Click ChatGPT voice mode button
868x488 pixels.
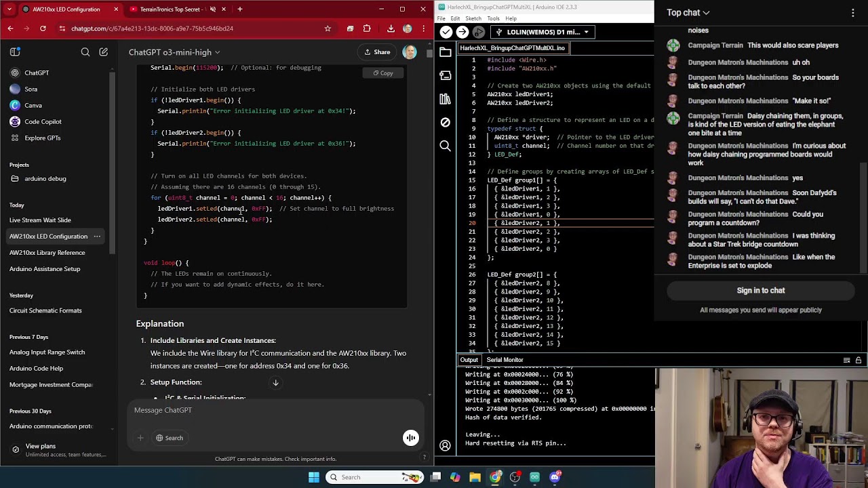point(411,438)
